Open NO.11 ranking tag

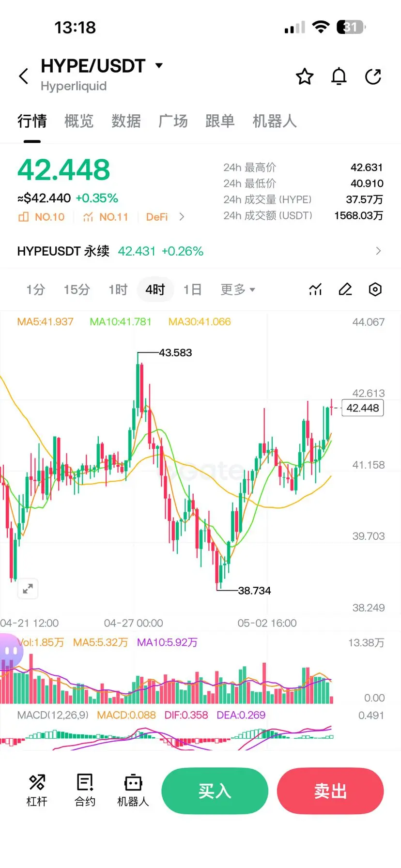pos(106,217)
